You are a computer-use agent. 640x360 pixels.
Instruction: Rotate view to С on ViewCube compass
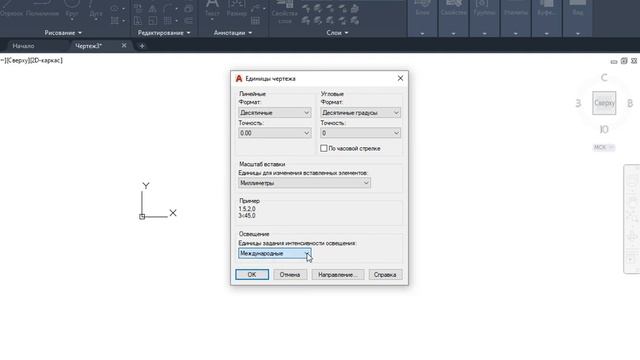[604, 78]
